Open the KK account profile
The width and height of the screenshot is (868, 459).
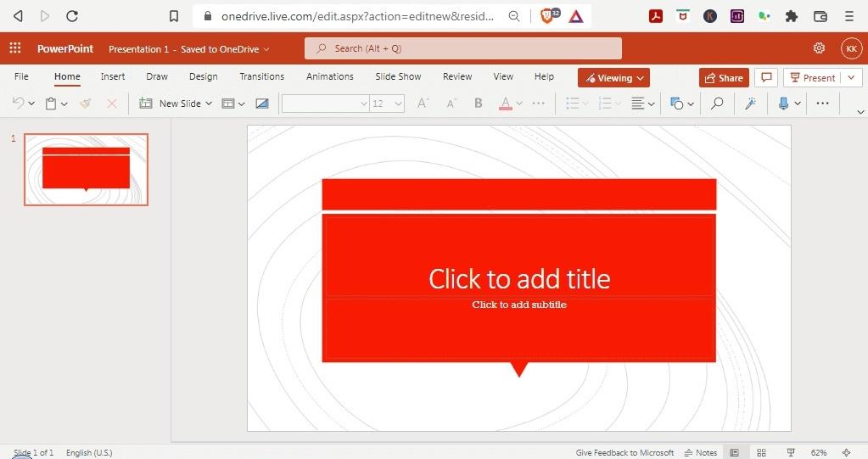click(851, 48)
